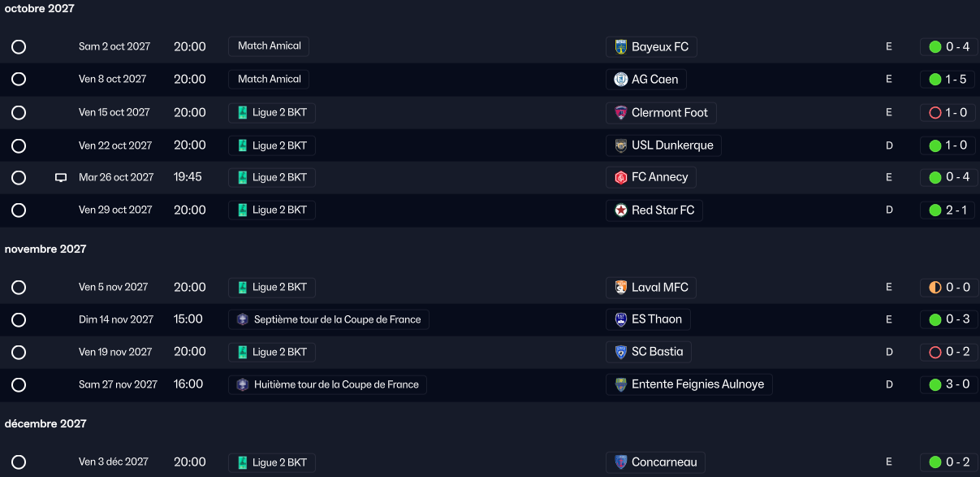
Task: Open the ES Thaon team link
Action: pyautogui.click(x=656, y=319)
